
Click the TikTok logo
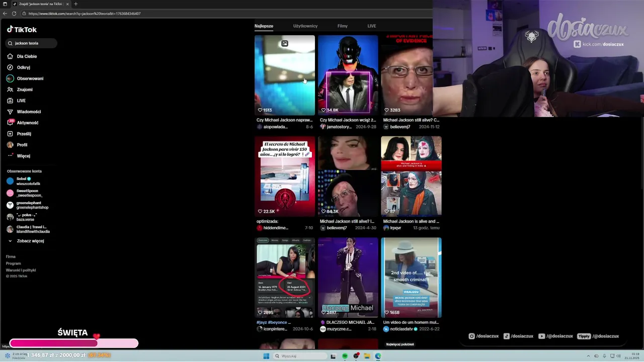pyautogui.click(x=22, y=29)
